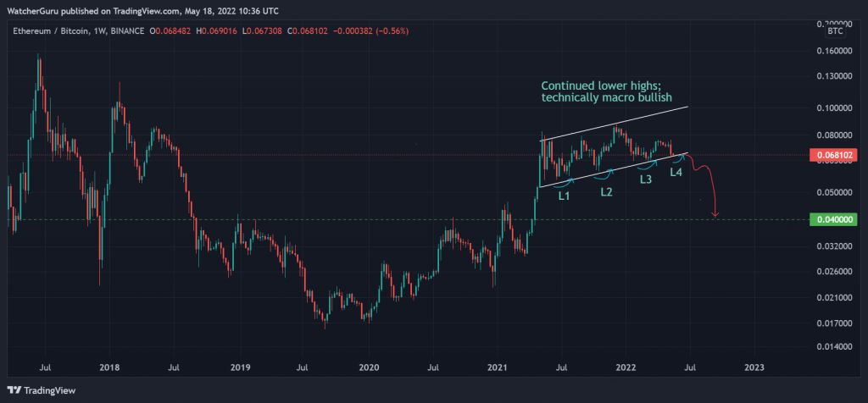This screenshot has width=868, height=403.
Task: Click the BTC currency label on price axis
Action: 834,32
